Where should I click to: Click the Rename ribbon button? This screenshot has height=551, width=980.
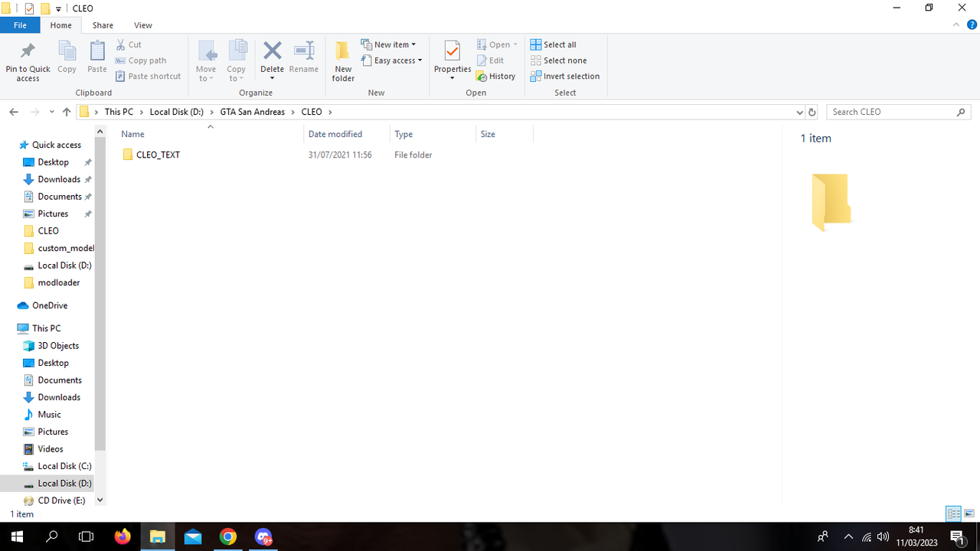tap(304, 58)
